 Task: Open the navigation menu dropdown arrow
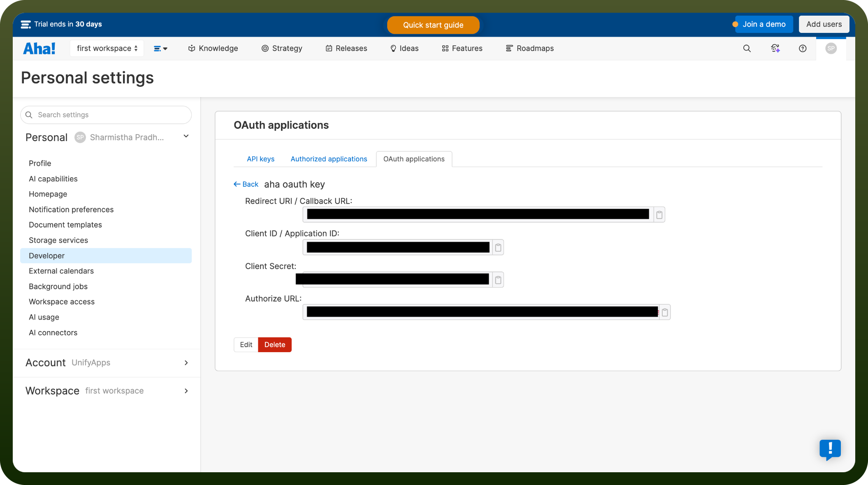pyautogui.click(x=160, y=49)
